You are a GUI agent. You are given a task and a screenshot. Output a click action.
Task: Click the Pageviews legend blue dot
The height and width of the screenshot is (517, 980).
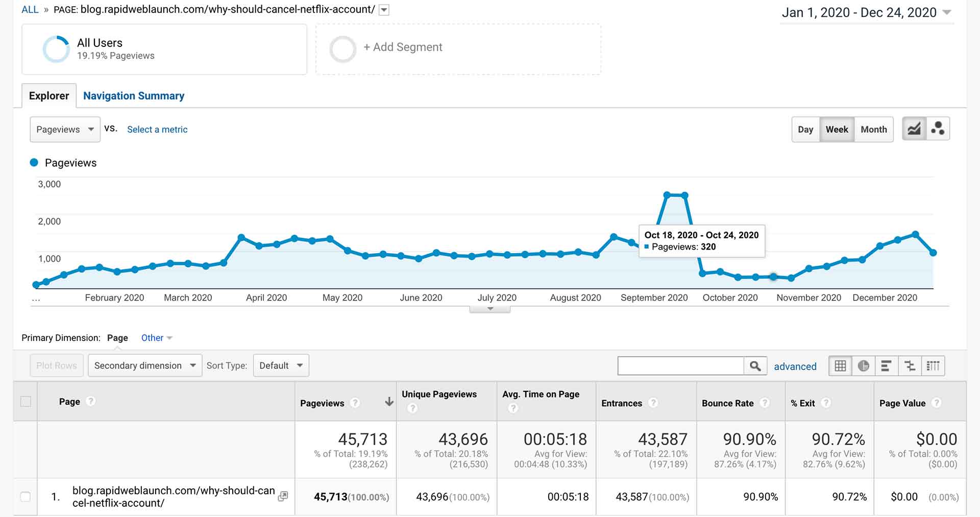[34, 162]
